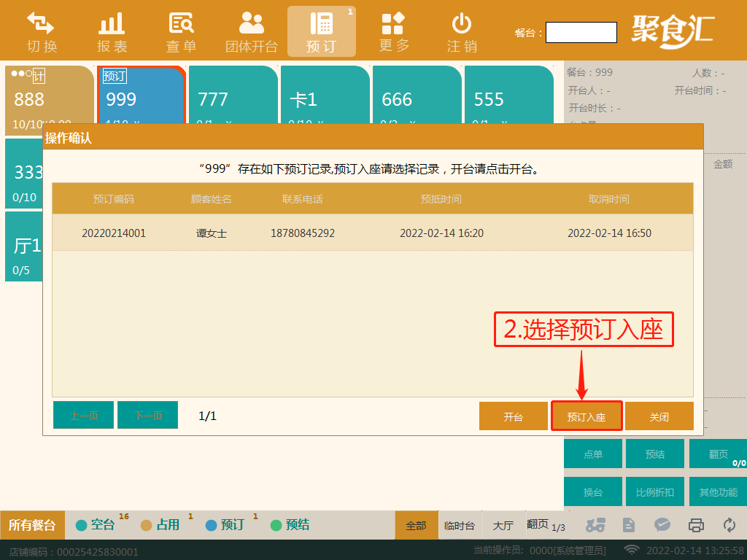Click the message bubble icon
Image resolution: width=747 pixels, height=560 pixels.
coord(662,525)
